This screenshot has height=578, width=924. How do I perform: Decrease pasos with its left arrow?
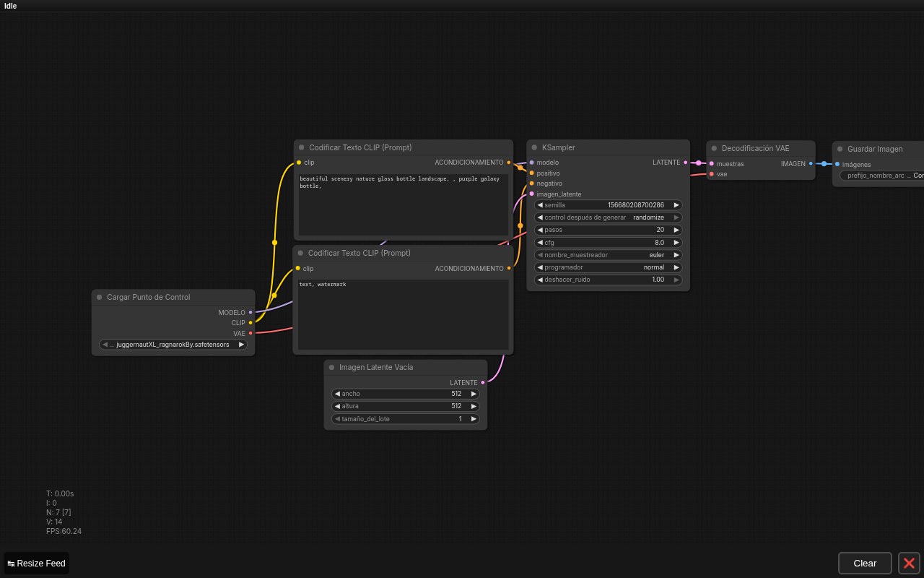(x=540, y=230)
